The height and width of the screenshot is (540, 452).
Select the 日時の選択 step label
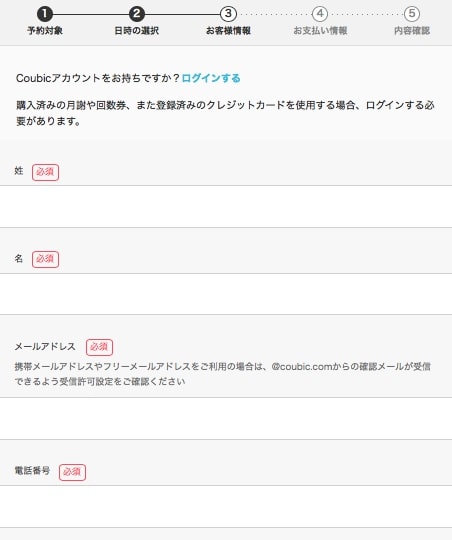pos(136,31)
